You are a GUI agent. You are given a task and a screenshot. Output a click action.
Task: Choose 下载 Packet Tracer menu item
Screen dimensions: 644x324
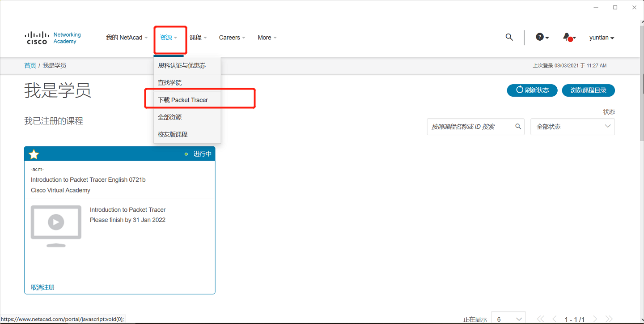pos(187,100)
